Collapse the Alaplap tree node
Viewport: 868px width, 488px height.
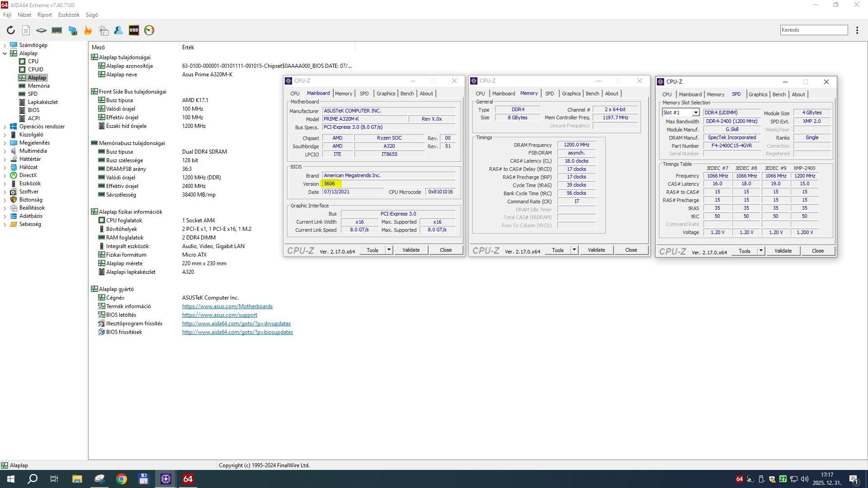[x=5, y=53]
